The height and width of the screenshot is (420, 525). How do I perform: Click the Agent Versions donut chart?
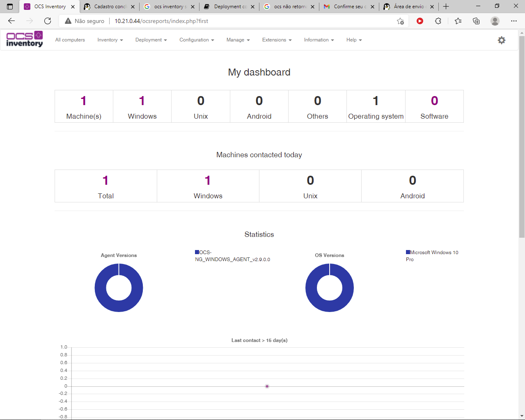119,288
